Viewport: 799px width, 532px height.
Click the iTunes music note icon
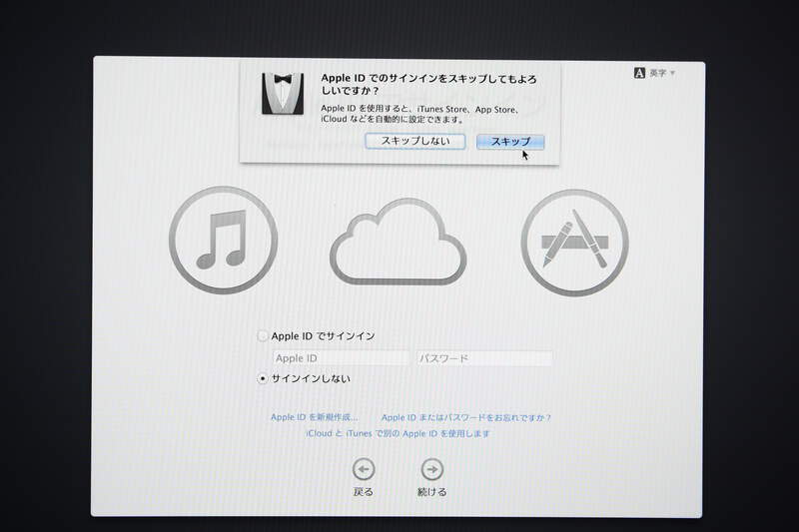pos(220,239)
